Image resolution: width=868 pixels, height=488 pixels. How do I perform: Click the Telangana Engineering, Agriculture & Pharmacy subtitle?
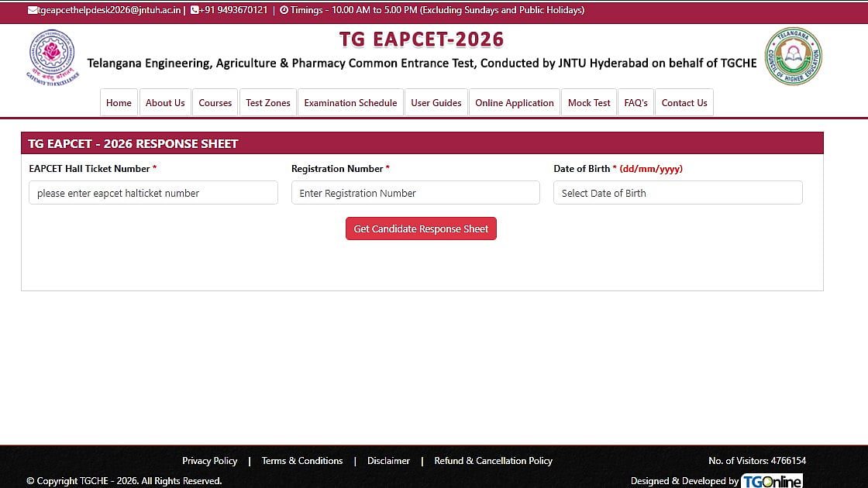coord(422,63)
